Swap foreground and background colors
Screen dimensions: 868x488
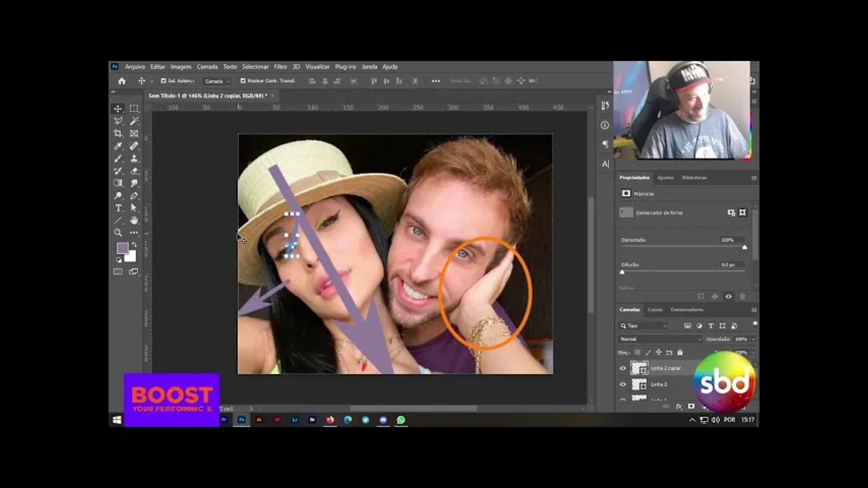point(134,245)
